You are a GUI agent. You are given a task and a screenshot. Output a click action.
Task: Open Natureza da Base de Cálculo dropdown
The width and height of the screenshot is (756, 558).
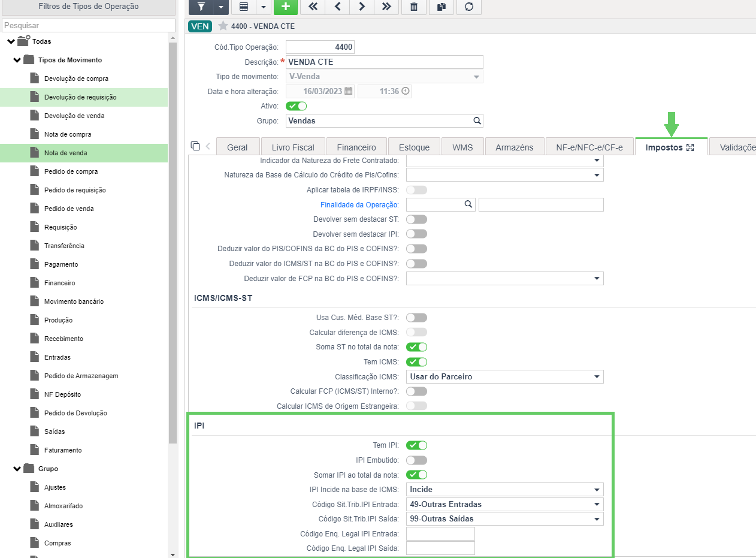click(x=597, y=175)
